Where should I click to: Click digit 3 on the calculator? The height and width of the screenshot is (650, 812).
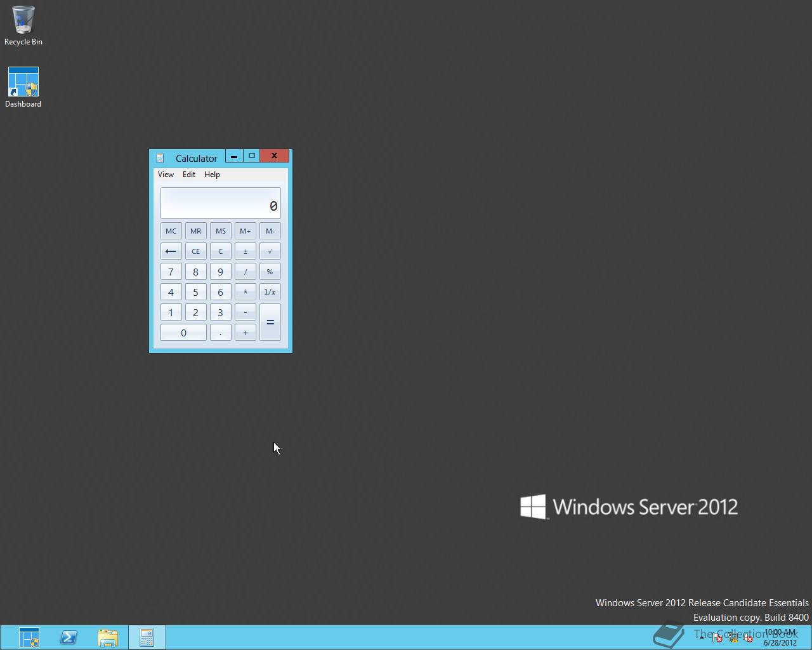[x=221, y=312]
